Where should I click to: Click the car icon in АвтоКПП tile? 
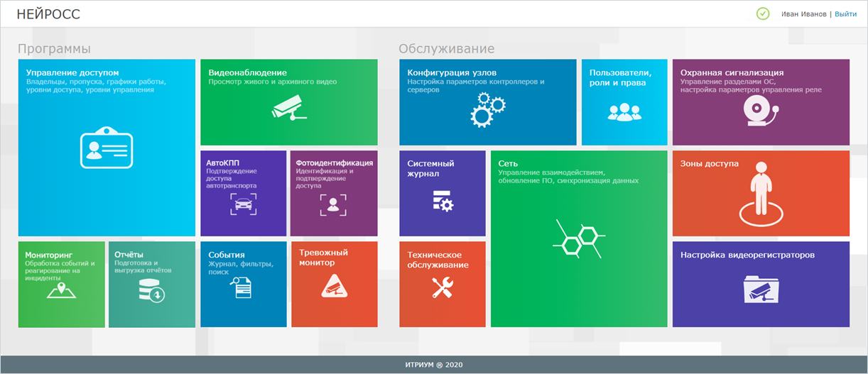243,204
